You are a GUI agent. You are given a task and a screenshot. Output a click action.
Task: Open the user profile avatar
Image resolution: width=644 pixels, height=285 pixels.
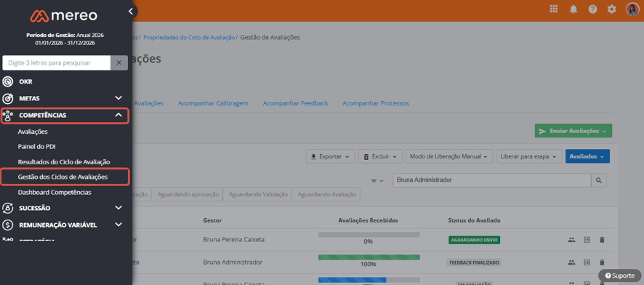pyautogui.click(x=632, y=9)
